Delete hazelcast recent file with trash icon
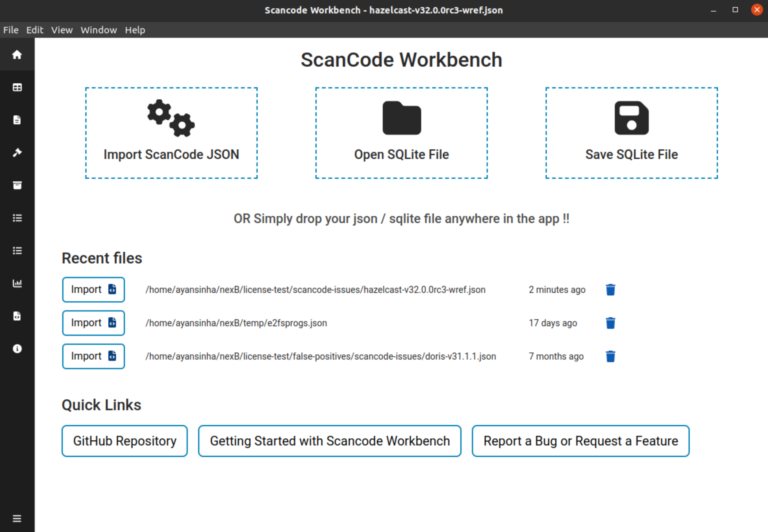The height and width of the screenshot is (532, 768). click(610, 290)
